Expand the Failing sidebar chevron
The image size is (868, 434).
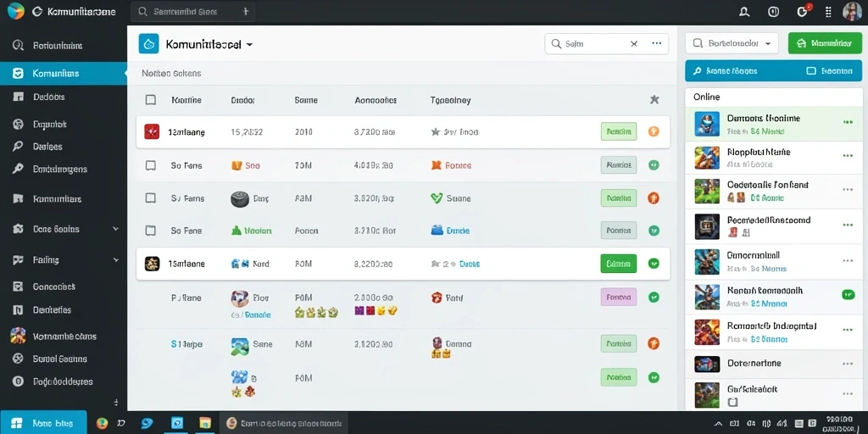pyautogui.click(x=115, y=259)
